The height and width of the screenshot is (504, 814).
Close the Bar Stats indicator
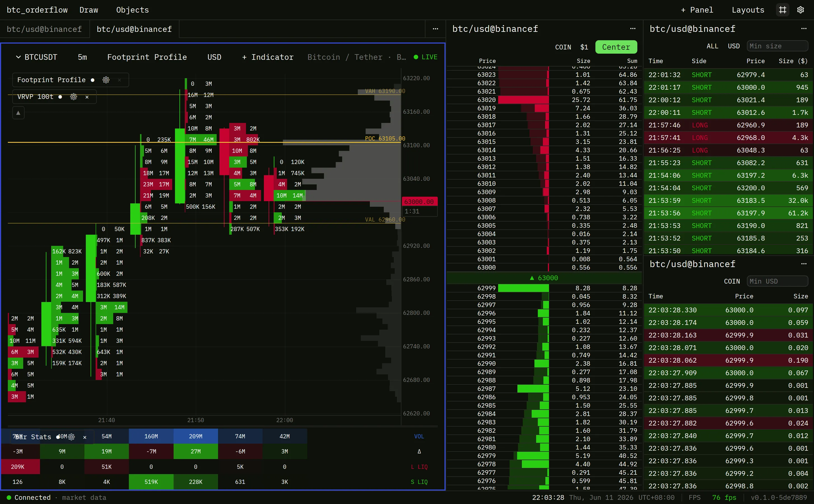(x=85, y=437)
